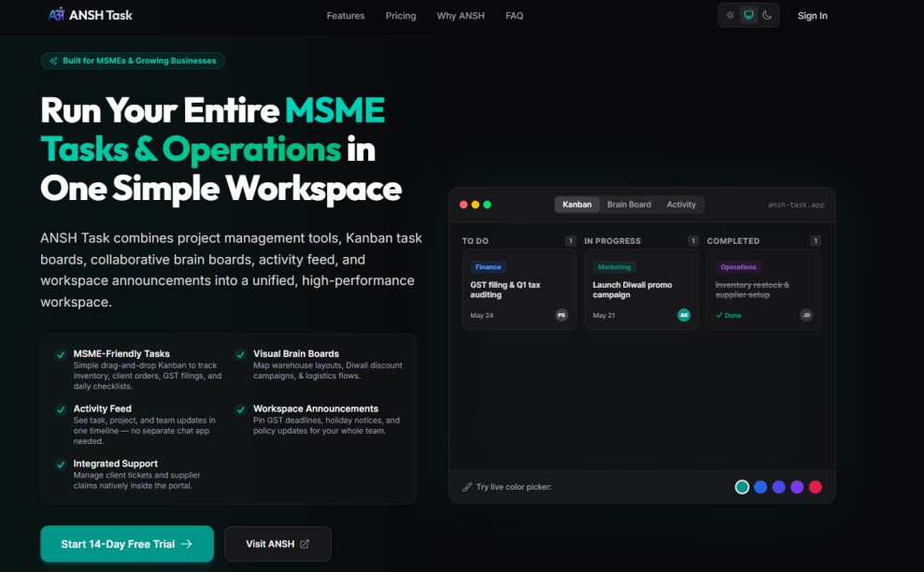Open the Why ANSH nav link
This screenshot has height=572, width=924.
point(461,16)
